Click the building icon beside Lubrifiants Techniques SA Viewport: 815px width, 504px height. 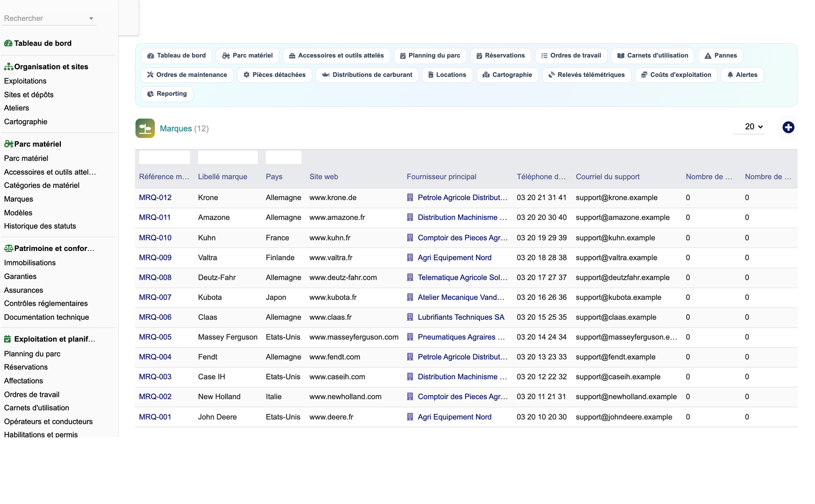click(x=410, y=317)
